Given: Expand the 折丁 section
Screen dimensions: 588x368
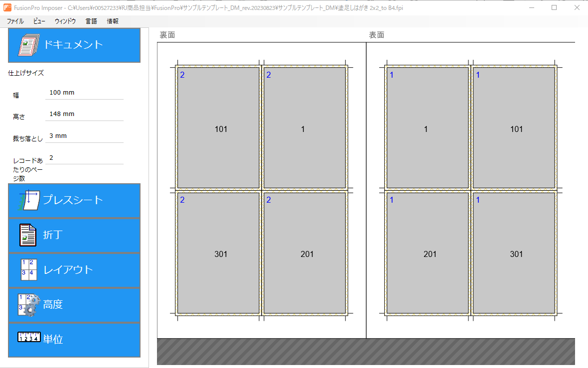Looking at the screenshot, I should [x=74, y=235].
